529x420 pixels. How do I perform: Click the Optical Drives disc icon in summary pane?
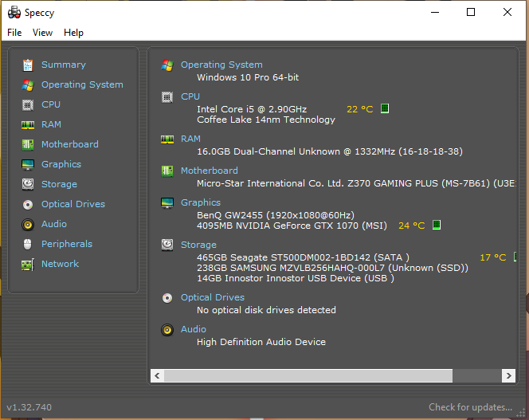(x=167, y=298)
